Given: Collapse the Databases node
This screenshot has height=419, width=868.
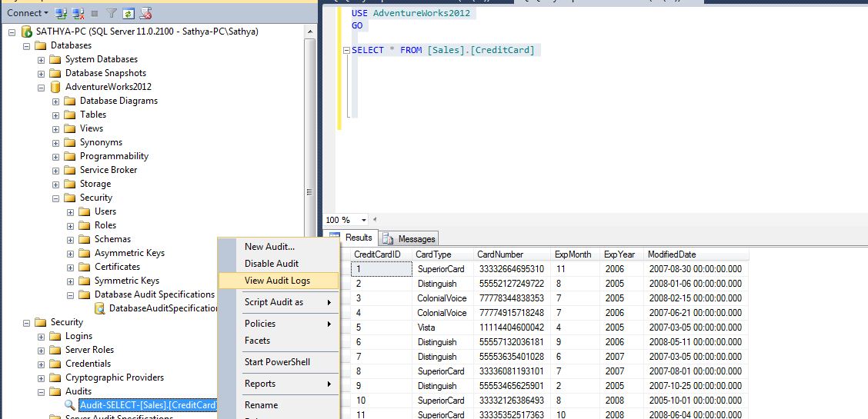Looking at the screenshot, I should [27, 46].
